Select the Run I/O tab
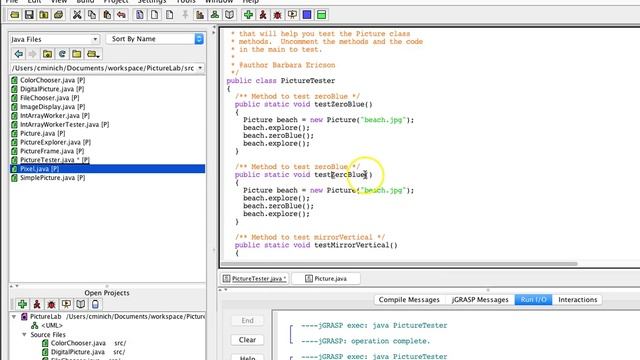The height and width of the screenshot is (360, 640). [x=533, y=300]
